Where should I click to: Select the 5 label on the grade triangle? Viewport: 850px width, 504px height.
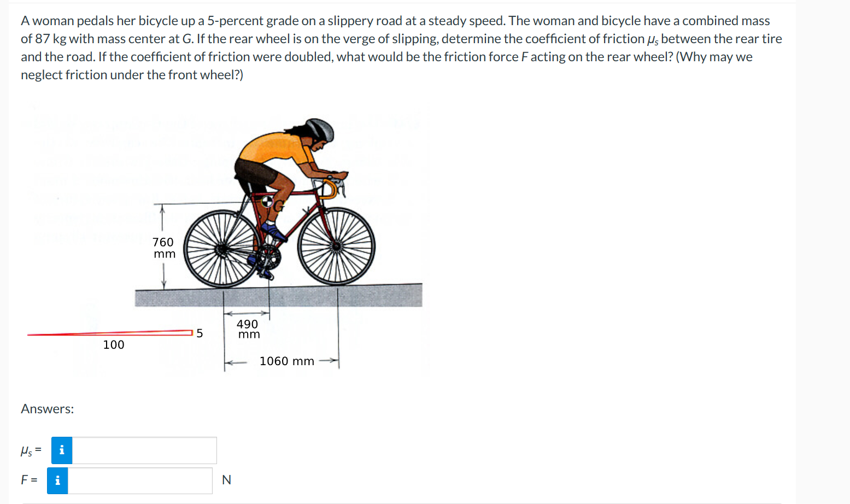pyautogui.click(x=200, y=332)
